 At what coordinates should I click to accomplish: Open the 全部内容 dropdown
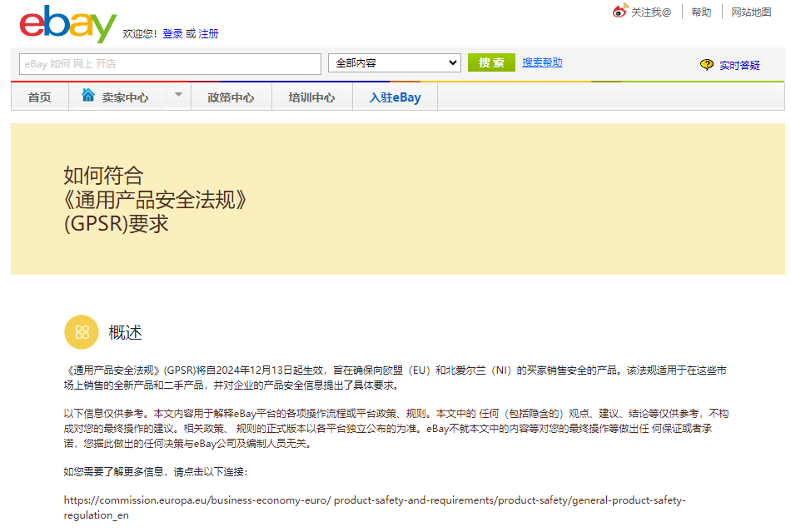394,62
